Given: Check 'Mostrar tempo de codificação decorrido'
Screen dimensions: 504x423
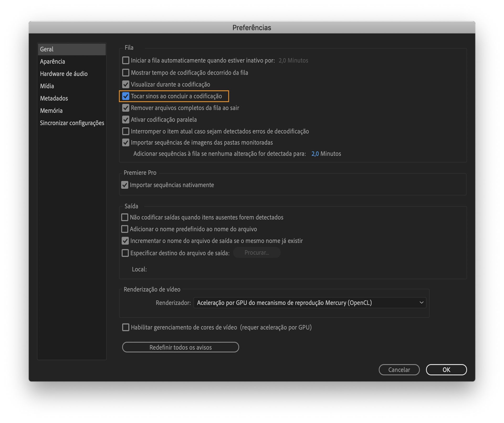Looking at the screenshot, I should (x=126, y=73).
